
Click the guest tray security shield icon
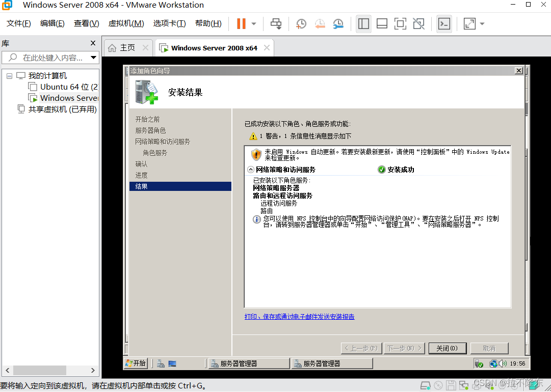coord(479,363)
